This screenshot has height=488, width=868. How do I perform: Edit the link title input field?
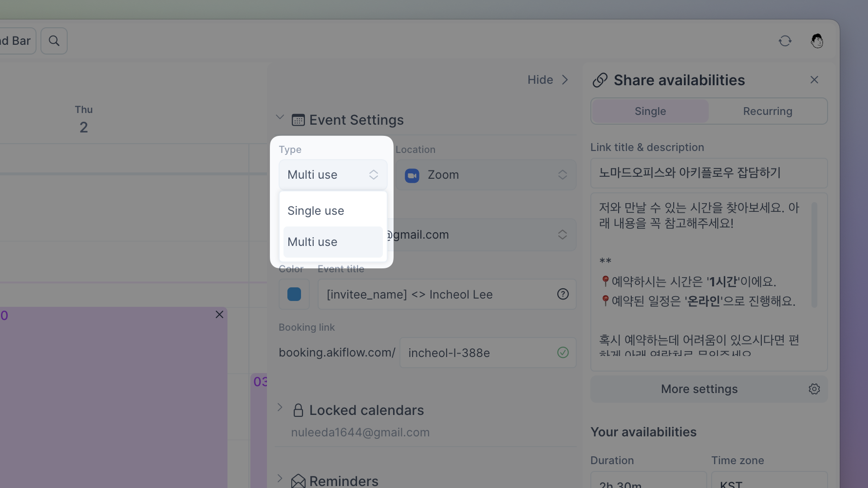[x=709, y=173]
